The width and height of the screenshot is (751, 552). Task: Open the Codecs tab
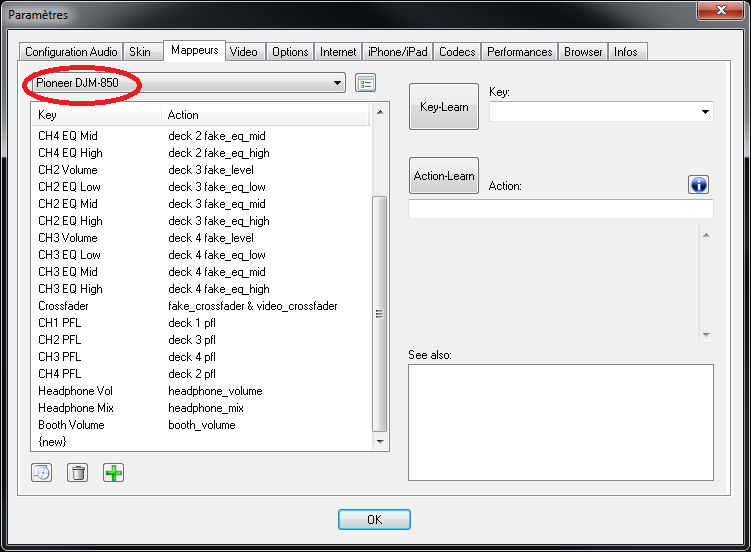pyautogui.click(x=457, y=52)
